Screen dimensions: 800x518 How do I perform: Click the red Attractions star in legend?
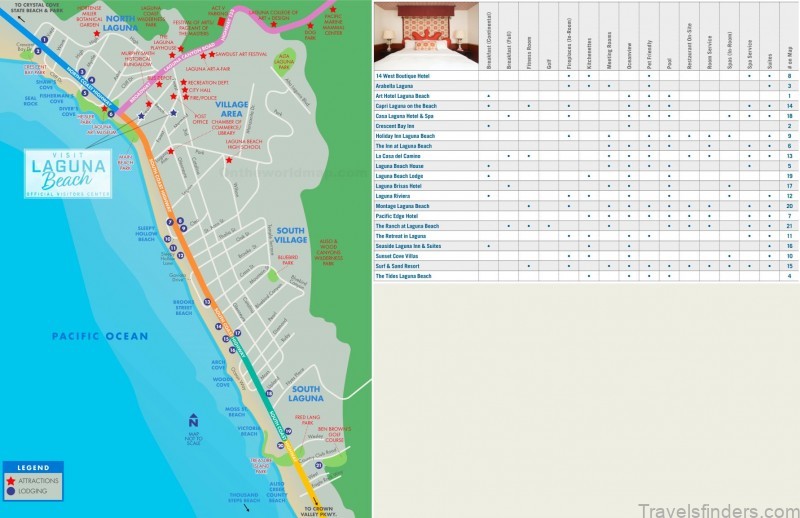11,481
